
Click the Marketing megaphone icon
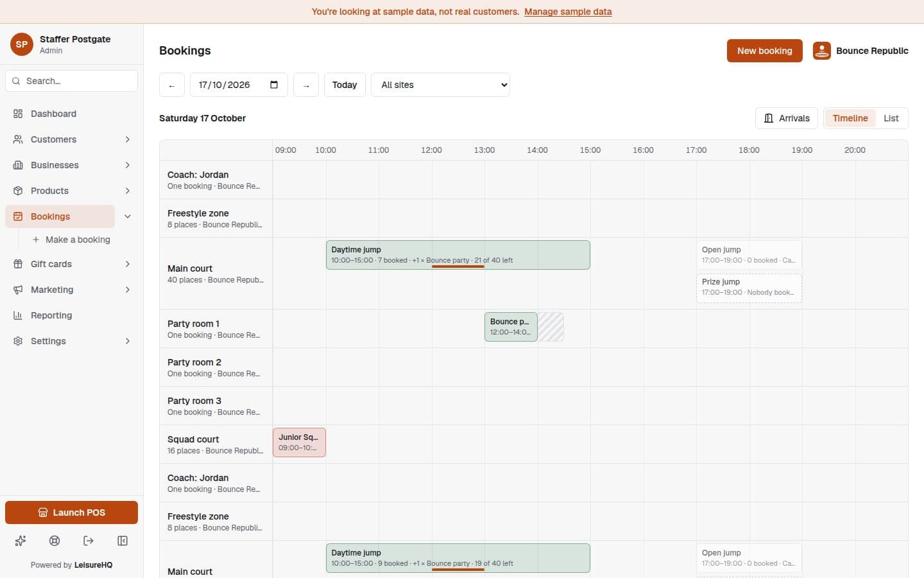18,290
